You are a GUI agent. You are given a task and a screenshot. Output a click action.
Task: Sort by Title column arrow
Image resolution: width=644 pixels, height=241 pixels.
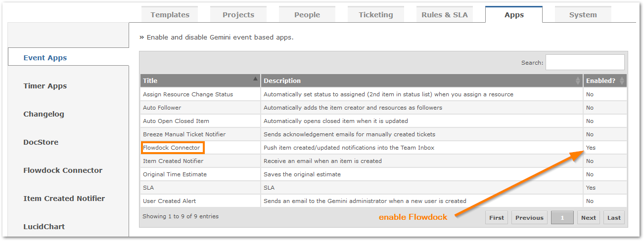pyautogui.click(x=255, y=79)
